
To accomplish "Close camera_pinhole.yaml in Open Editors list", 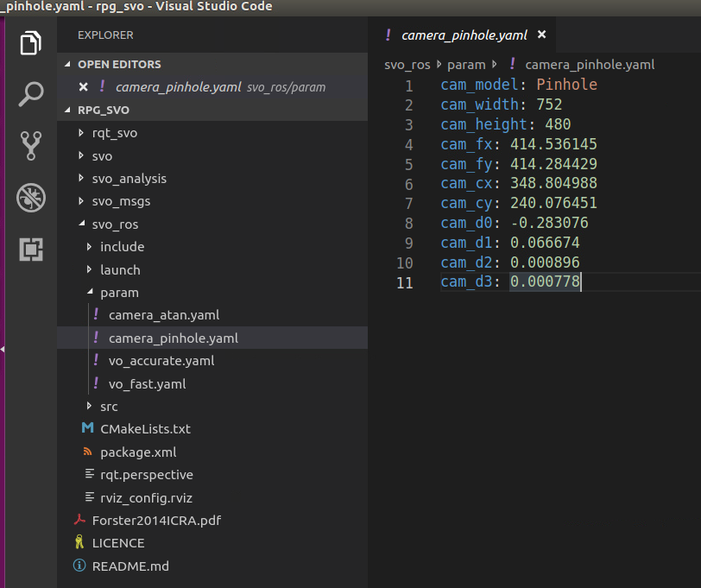I will point(83,87).
